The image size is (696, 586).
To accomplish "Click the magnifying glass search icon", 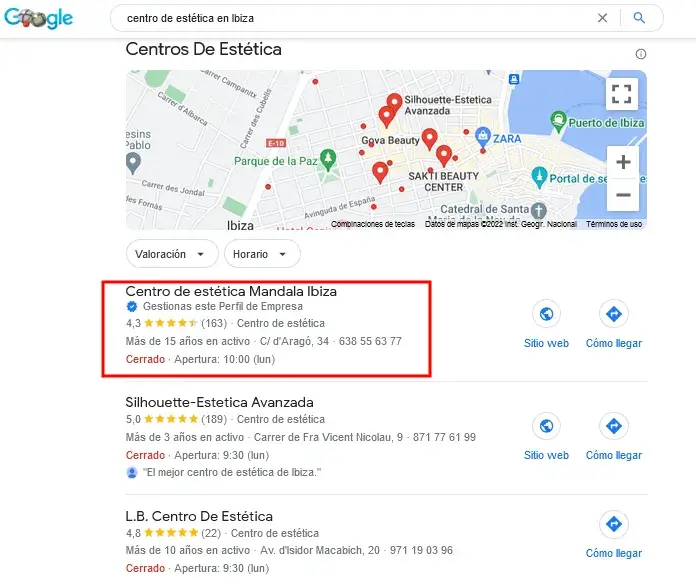I will click(639, 18).
